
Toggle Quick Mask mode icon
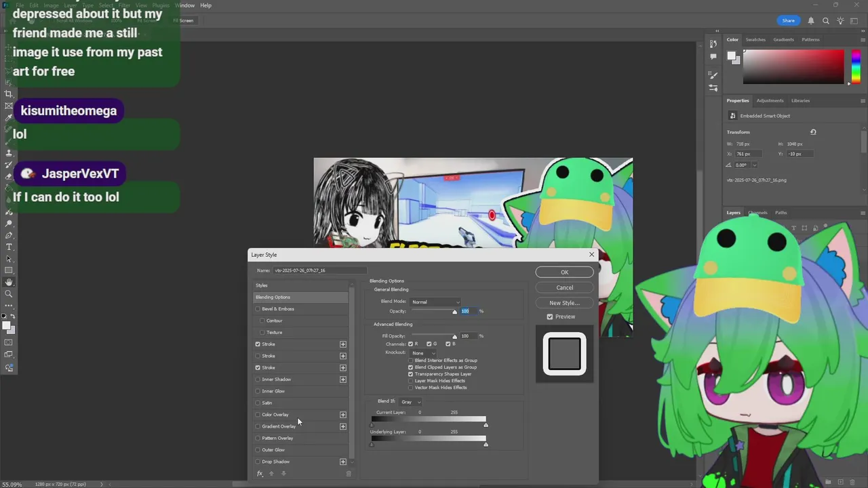pos(9,342)
